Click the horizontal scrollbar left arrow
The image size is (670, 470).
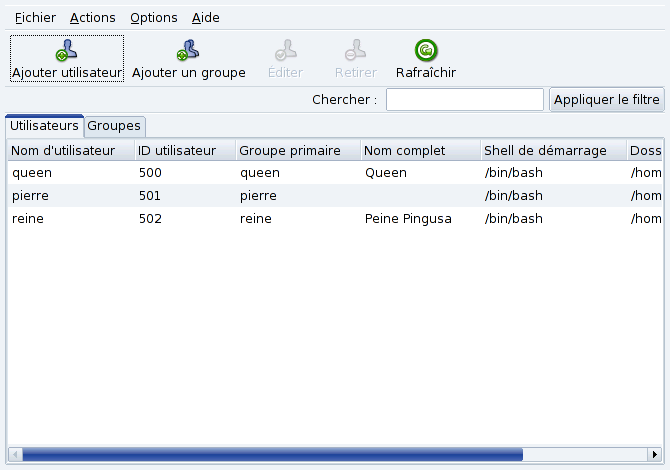point(14,455)
